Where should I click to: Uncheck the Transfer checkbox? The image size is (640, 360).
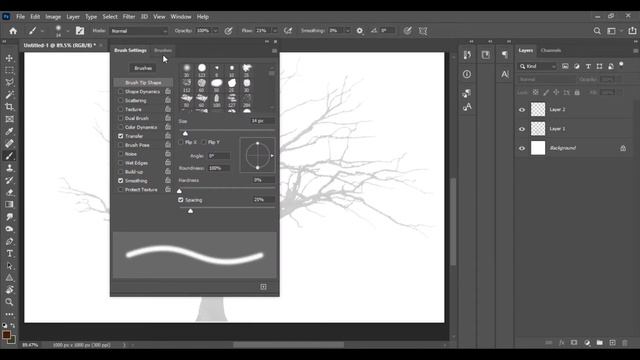click(x=120, y=136)
